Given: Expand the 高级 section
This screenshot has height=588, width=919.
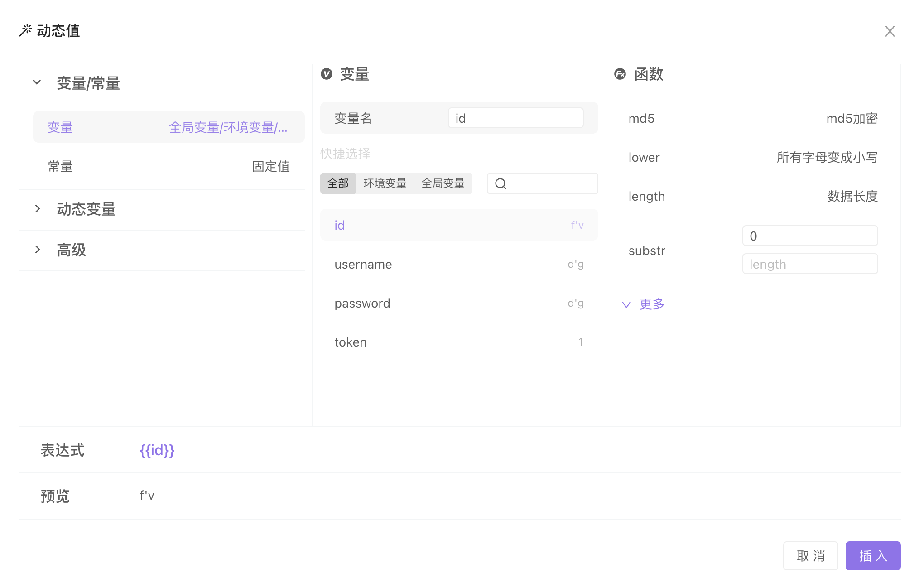Looking at the screenshot, I should [38, 250].
